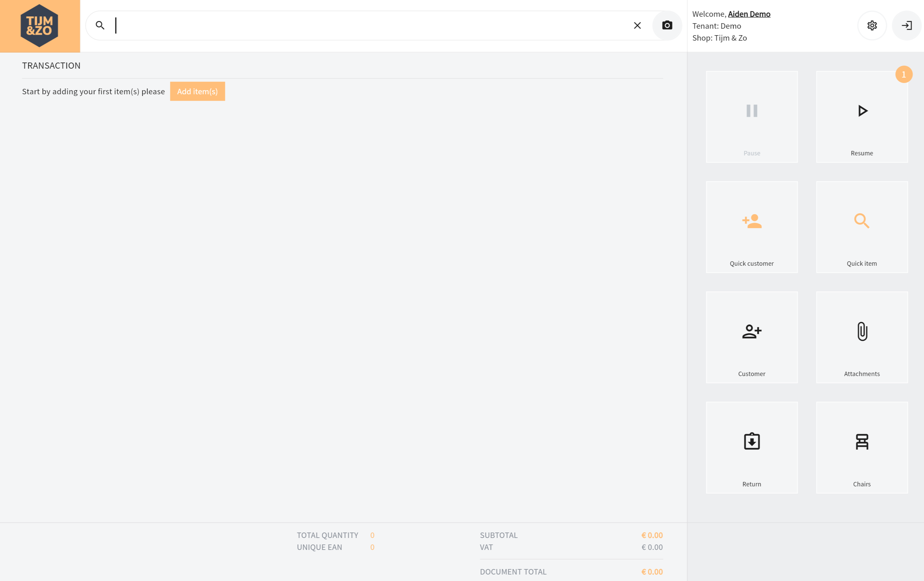Image resolution: width=924 pixels, height=581 pixels.
Task: Open Quick item search tile
Action: click(862, 227)
